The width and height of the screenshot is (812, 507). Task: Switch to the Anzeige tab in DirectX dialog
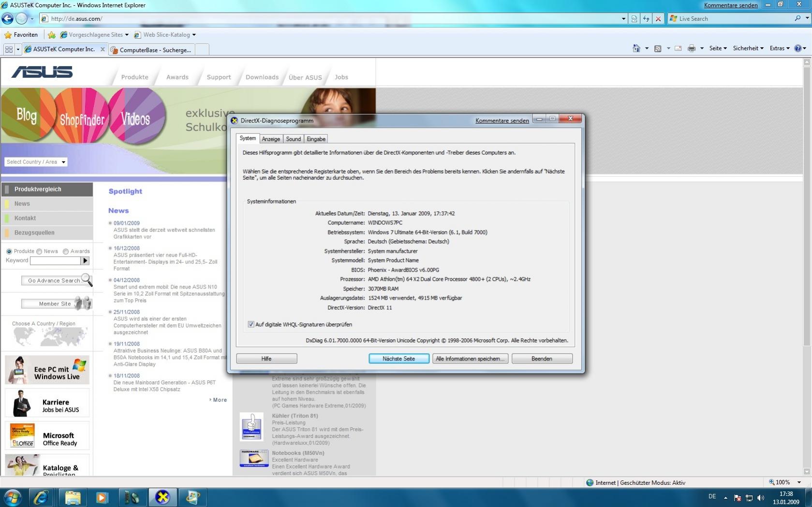pos(271,139)
